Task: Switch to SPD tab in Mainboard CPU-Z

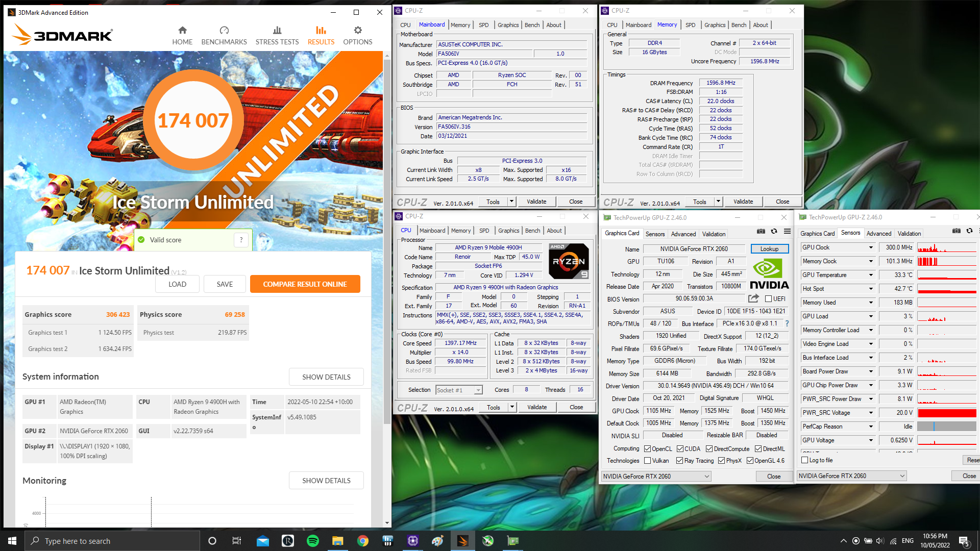Action: 483,25
